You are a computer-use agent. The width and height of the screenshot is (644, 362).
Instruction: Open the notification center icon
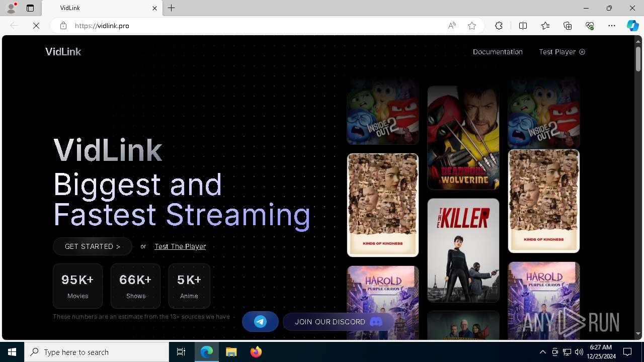tap(627, 352)
